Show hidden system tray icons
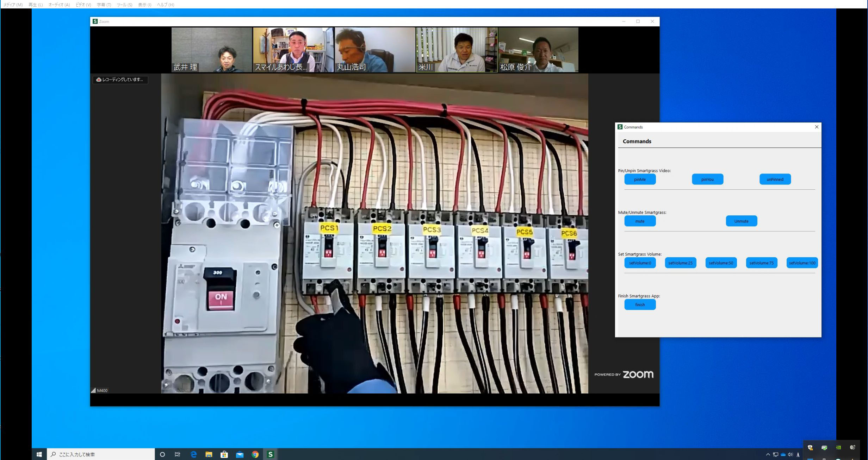The width and height of the screenshot is (868, 460). pyautogui.click(x=768, y=454)
